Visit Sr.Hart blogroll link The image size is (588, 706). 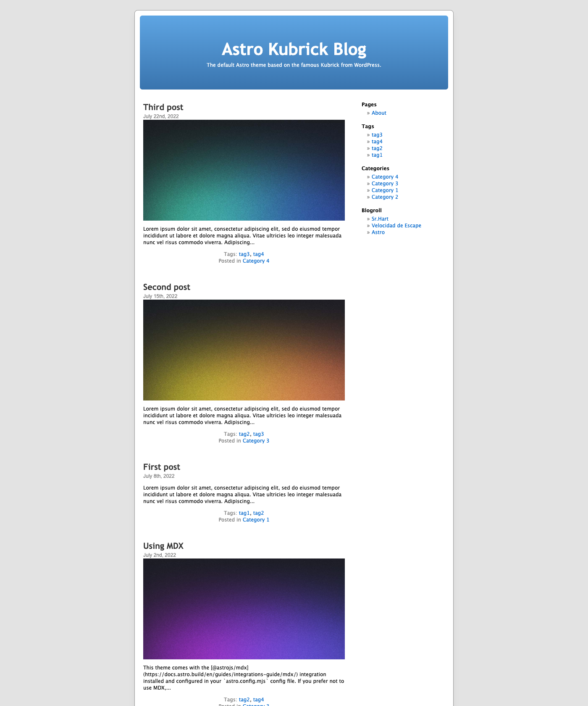(380, 219)
